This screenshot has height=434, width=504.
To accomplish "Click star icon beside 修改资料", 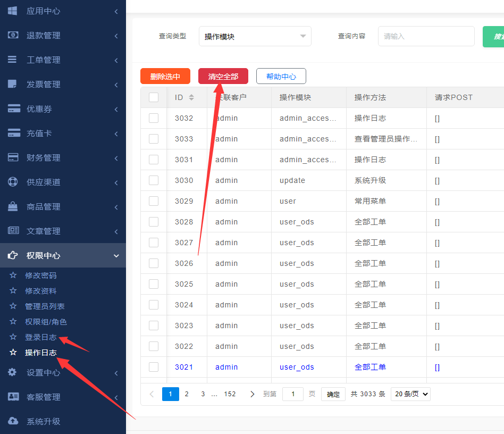I will [x=13, y=290].
